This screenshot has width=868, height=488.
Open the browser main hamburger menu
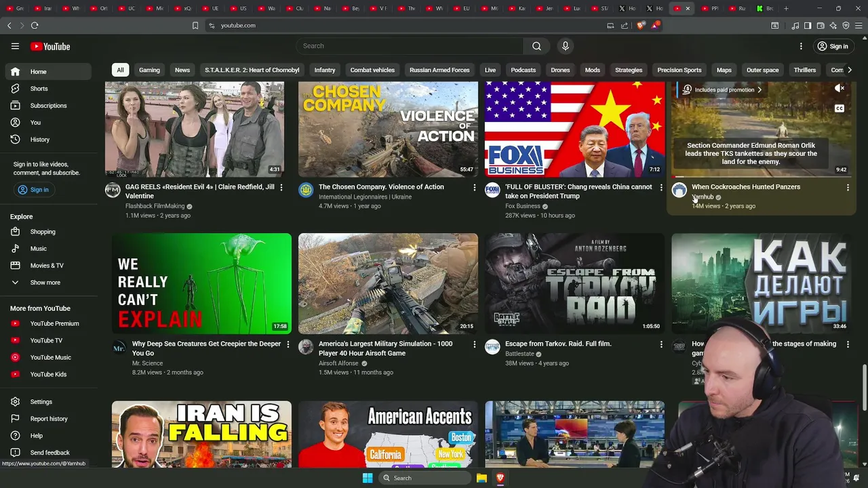[x=859, y=25]
